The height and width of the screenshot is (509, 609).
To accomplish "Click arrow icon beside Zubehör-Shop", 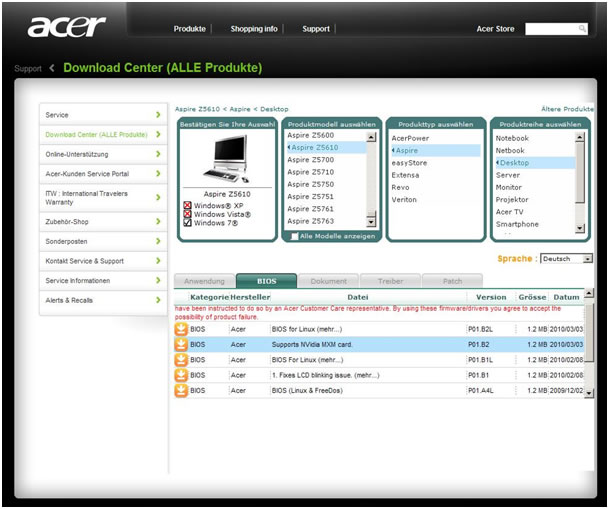I will (x=158, y=221).
